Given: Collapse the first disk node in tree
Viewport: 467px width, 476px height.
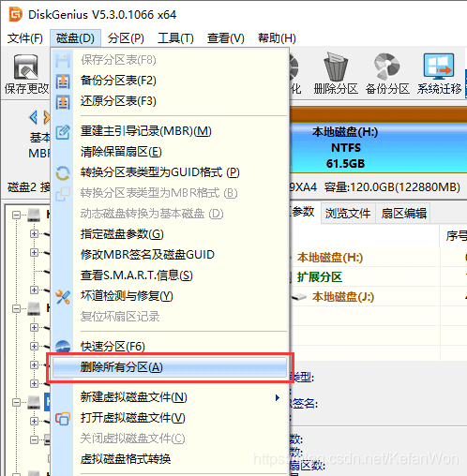Looking at the screenshot, I should click(x=16, y=215).
